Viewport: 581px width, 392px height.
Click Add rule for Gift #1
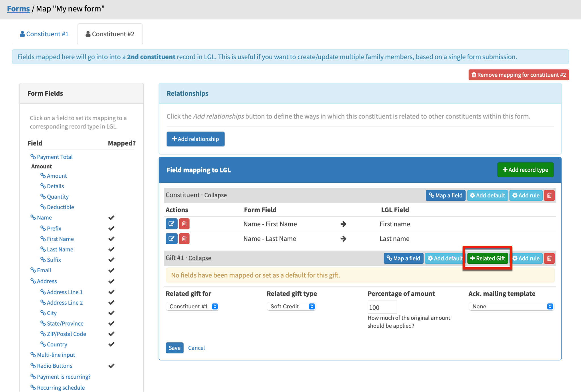(x=527, y=258)
